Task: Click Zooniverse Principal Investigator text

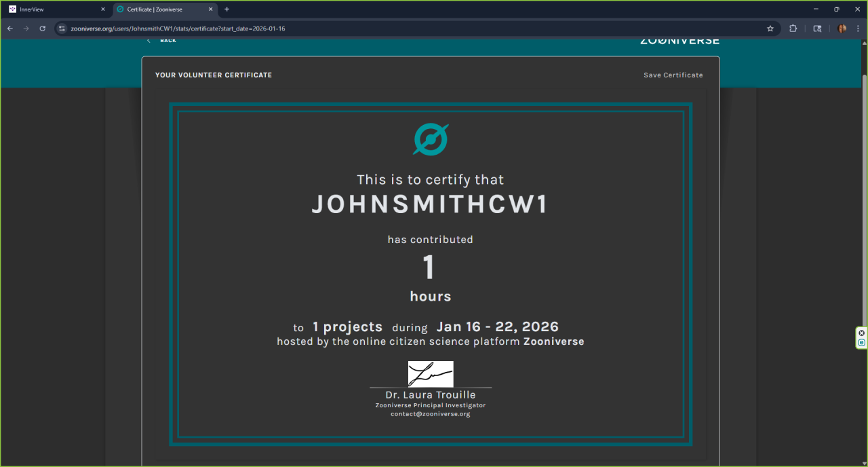Action: 431,405
